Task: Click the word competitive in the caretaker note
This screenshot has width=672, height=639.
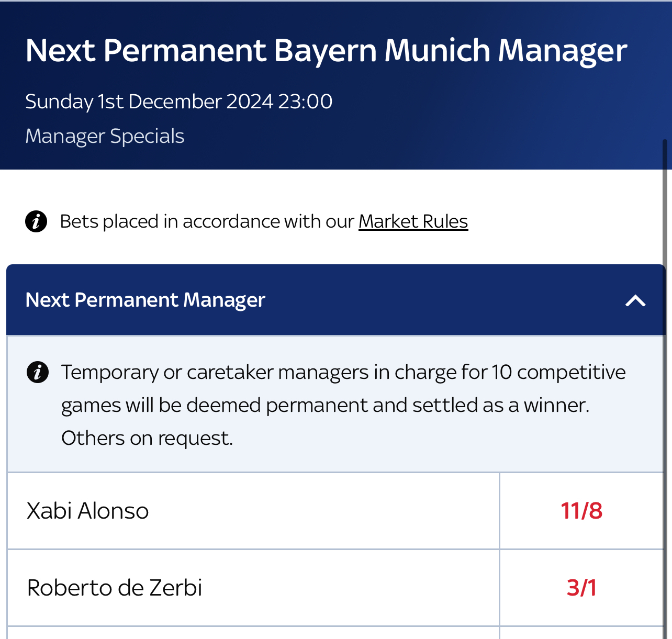Action: pyautogui.click(x=572, y=373)
